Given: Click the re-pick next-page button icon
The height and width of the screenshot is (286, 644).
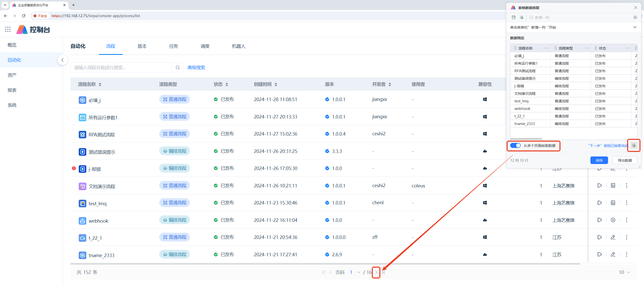Looking at the screenshot, I should tap(634, 145).
